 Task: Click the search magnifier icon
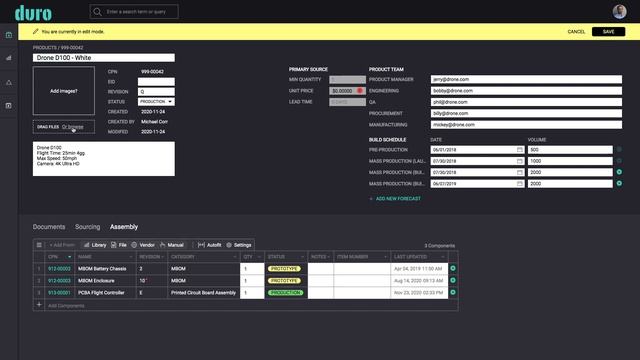pyautogui.click(x=97, y=12)
